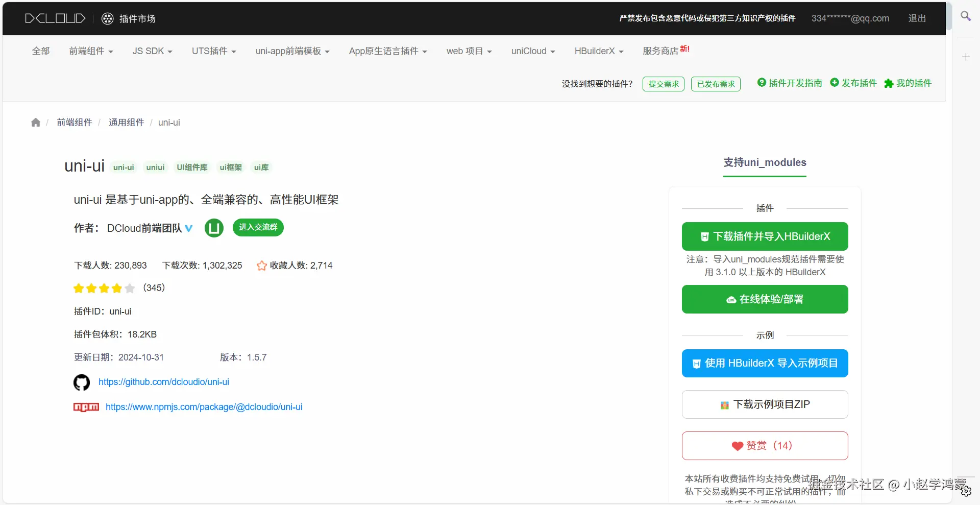
Task: Click the UI组件库 tag label
Action: [x=192, y=167]
